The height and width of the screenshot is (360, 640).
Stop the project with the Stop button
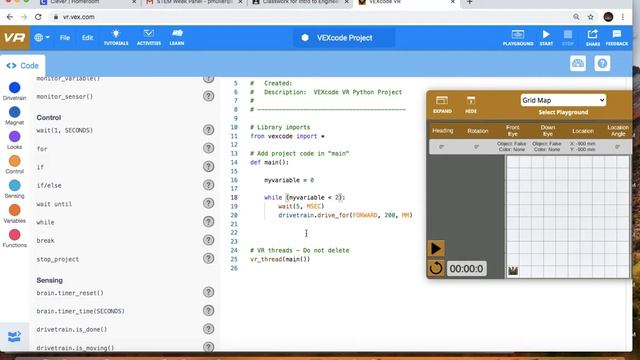(568, 38)
